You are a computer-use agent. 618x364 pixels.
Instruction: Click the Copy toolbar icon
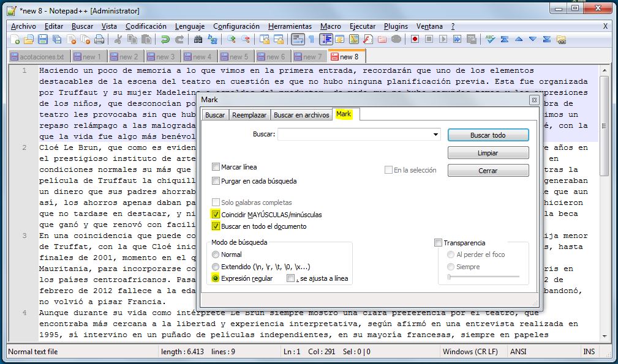(132, 39)
